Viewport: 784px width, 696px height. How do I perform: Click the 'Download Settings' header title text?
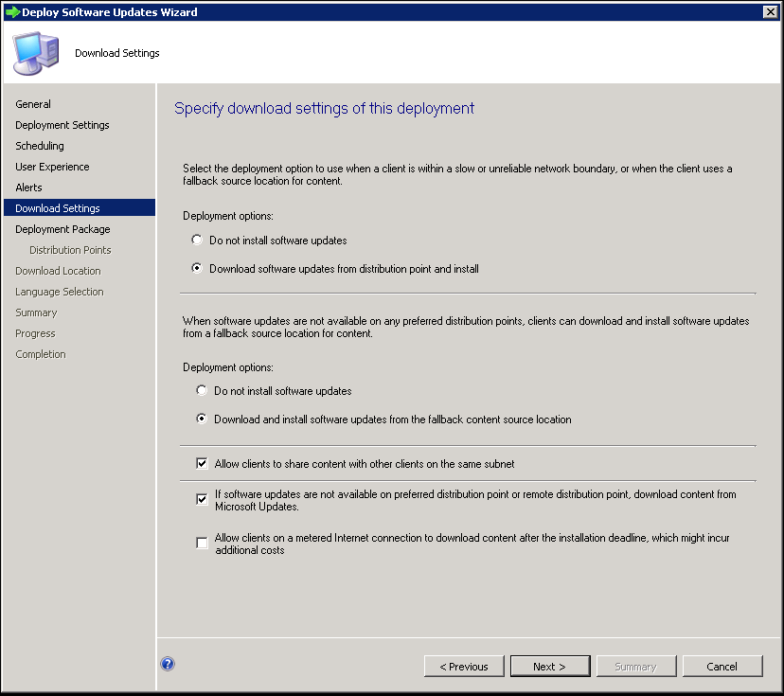117,53
